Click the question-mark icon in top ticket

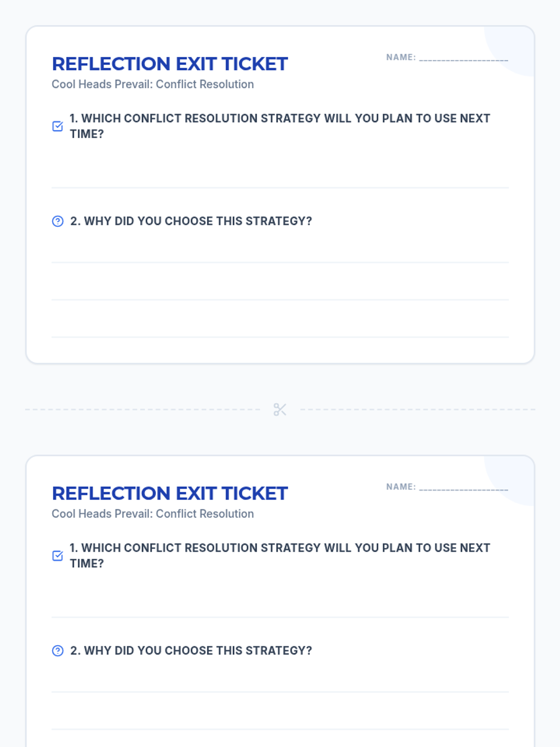click(57, 221)
